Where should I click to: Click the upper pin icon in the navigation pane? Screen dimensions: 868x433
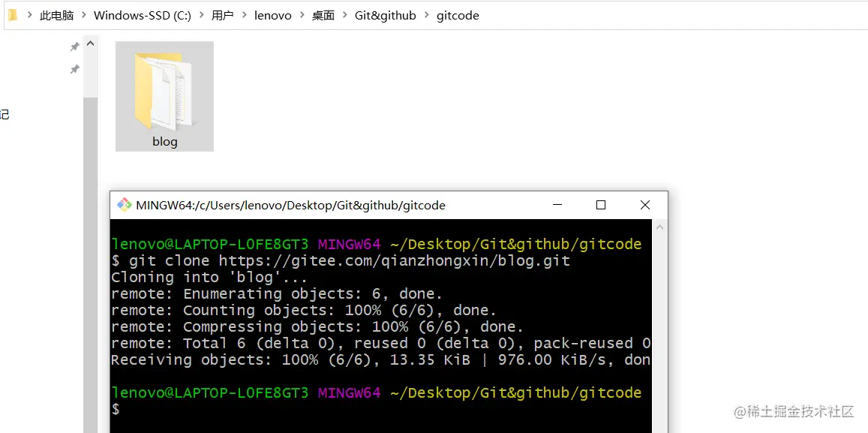click(x=74, y=47)
